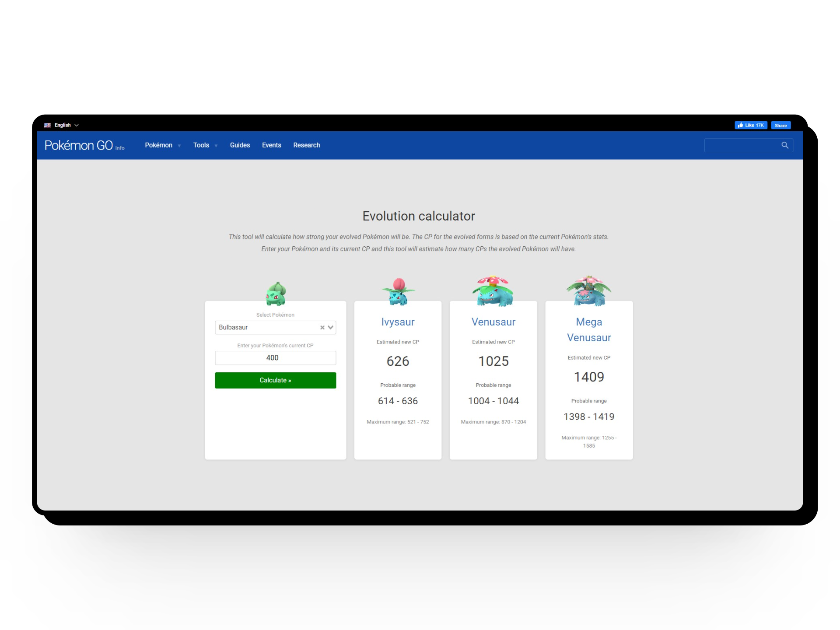The image size is (840, 630).
Task: Open the Select Pokémon dropdown arrow
Action: tap(331, 328)
